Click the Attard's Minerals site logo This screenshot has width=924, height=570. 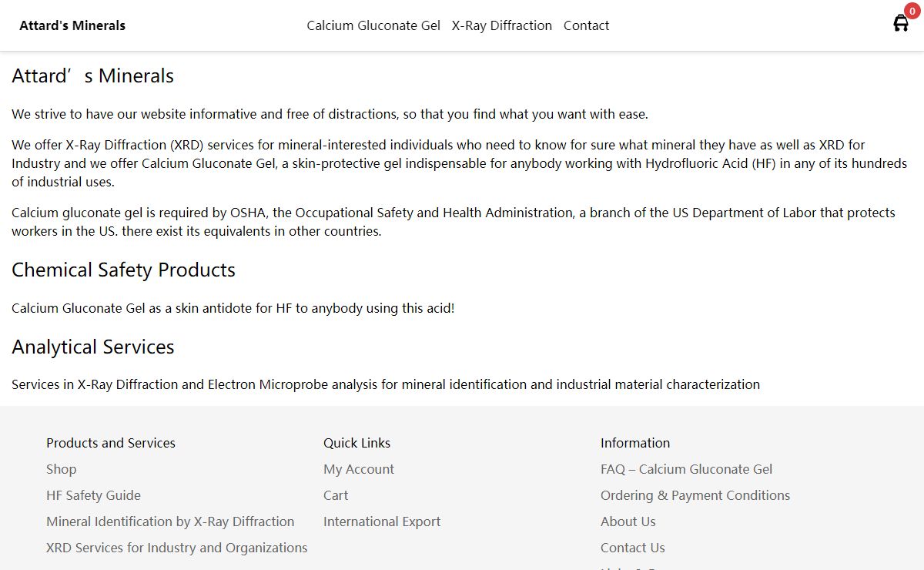72,25
